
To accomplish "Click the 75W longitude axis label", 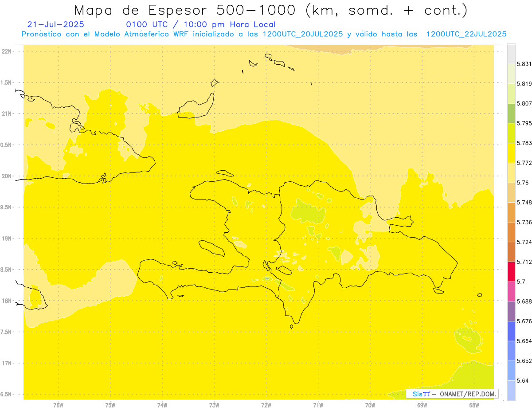I will tap(110, 405).
